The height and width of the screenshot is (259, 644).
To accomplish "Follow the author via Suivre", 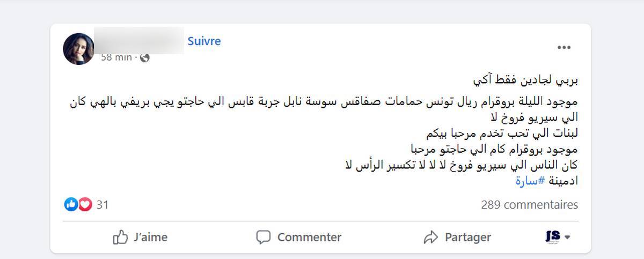I will (x=204, y=41).
